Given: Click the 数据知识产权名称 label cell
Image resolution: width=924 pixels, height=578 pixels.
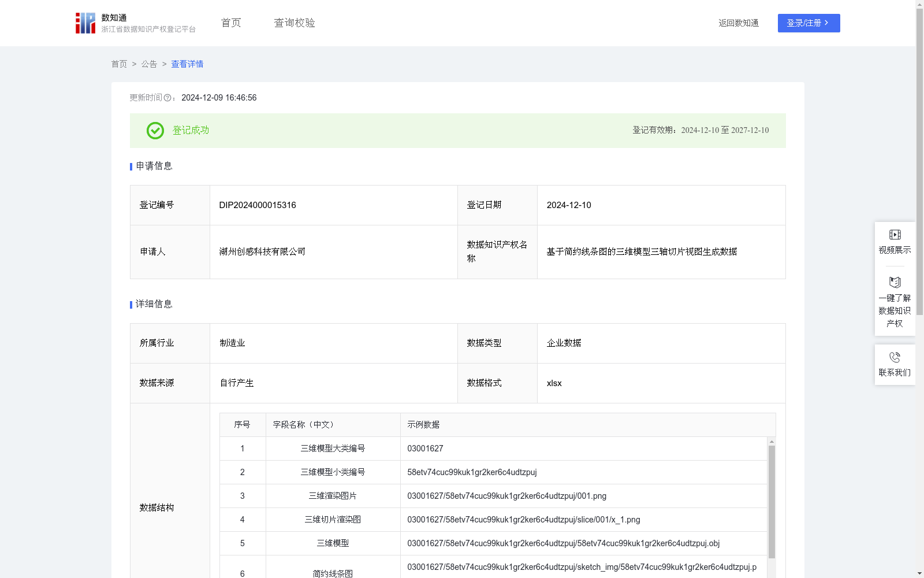Looking at the screenshot, I should point(497,252).
